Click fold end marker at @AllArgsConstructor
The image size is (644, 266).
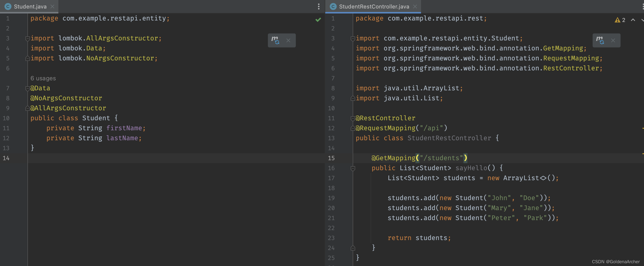point(27,109)
